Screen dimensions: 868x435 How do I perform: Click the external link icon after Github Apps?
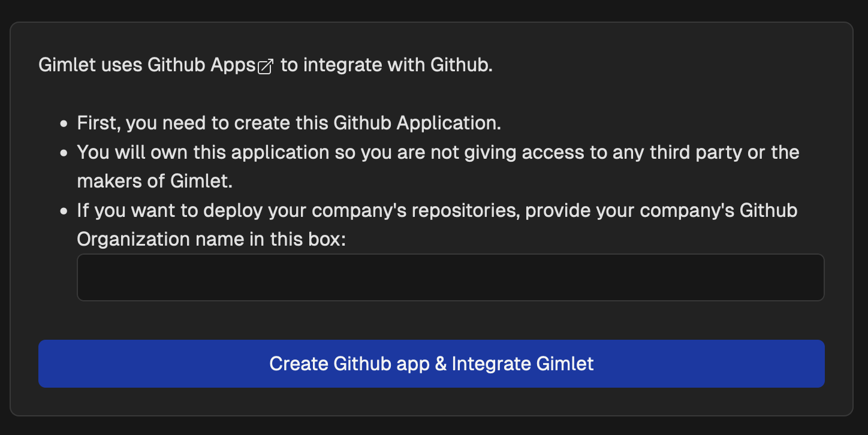point(266,67)
